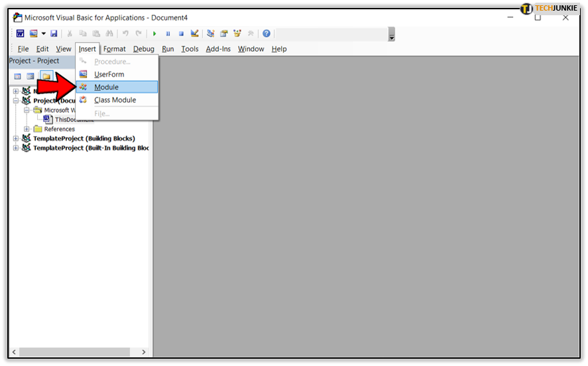Close the open Insert menu
This screenshot has width=588, height=366.
[88, 49]
